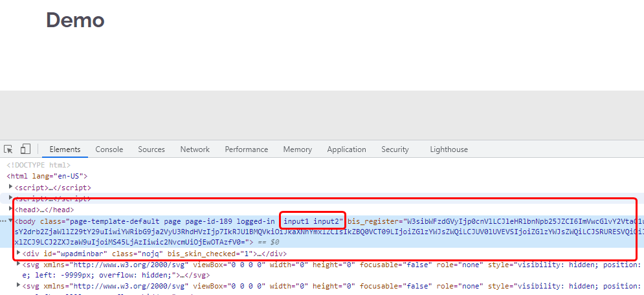Select the html lang="en-US" line
Viewport: 644px width, 295px height.
47,177
